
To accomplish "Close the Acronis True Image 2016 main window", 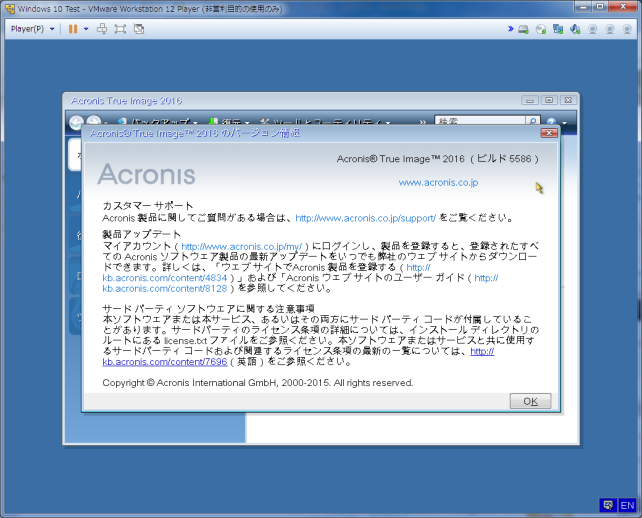I will pos(568,100).
